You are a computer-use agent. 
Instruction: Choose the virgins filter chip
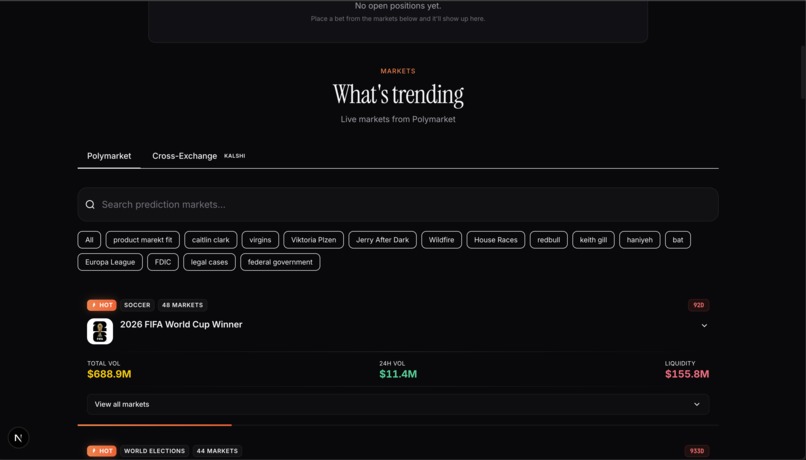click(260, 240)
